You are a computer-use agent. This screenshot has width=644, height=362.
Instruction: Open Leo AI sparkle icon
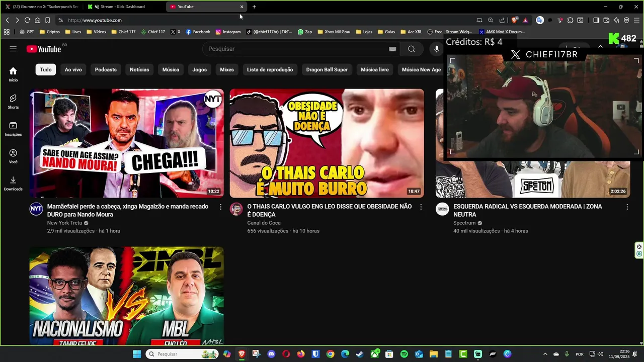coord(616,20)
